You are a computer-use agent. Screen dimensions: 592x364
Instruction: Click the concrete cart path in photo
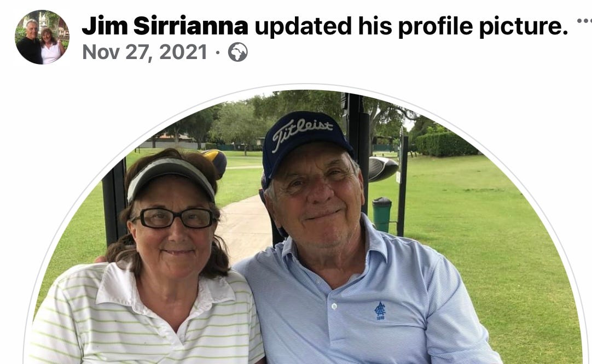(245, 226)
